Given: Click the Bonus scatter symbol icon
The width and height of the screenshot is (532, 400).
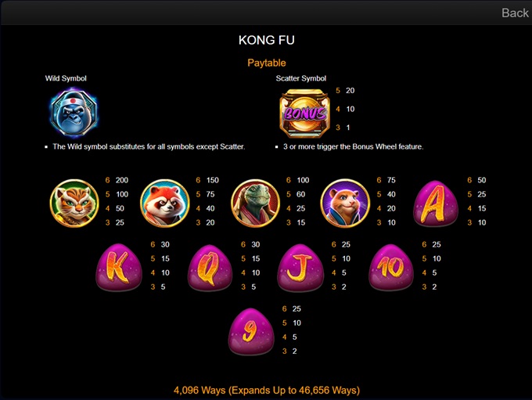Looking at the screenshot, I should click(x=304, y=113).
